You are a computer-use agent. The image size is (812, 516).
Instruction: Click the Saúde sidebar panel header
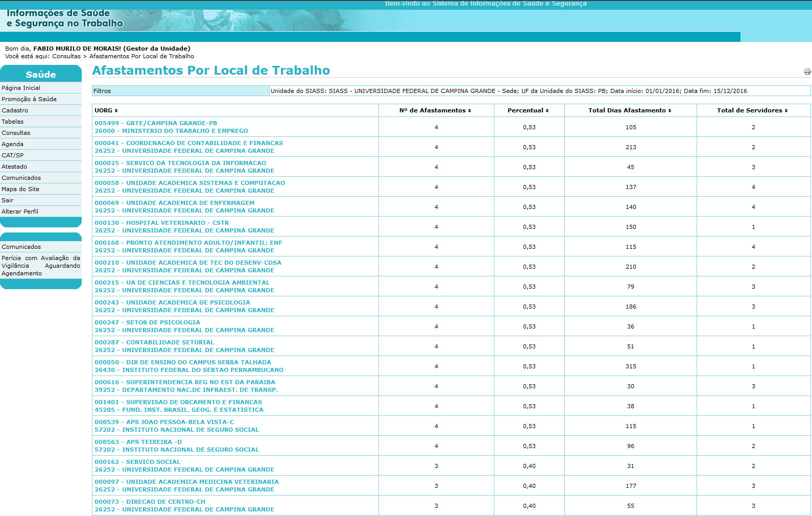[41, 74]
